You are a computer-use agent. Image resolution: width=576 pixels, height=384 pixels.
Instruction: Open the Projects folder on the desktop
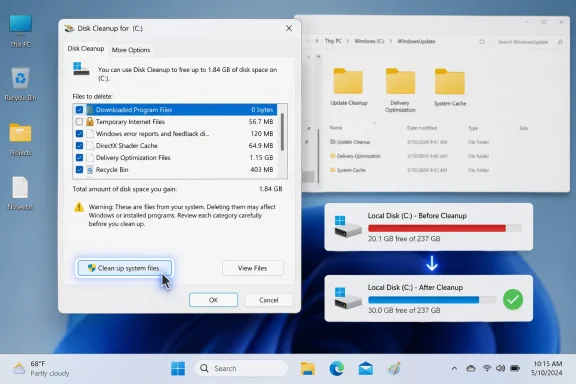(x=21, y=139)
